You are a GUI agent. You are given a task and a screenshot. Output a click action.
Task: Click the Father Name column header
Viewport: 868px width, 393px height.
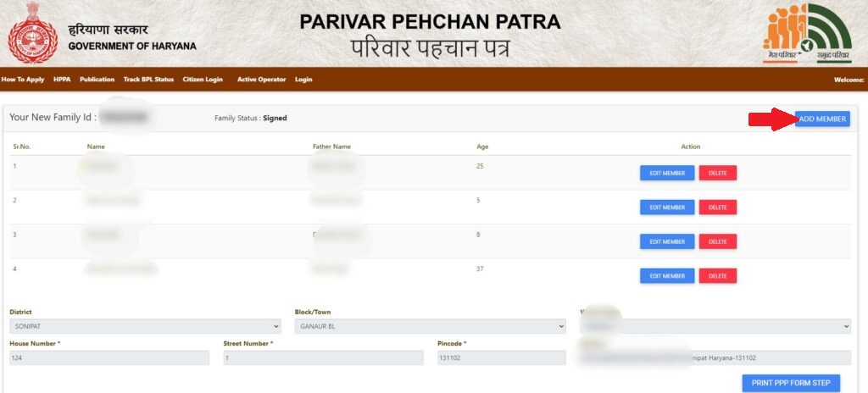point(331,147)
